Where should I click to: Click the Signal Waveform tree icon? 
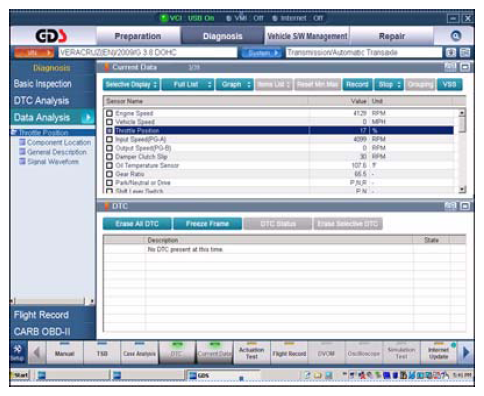(x=22, y=161)
